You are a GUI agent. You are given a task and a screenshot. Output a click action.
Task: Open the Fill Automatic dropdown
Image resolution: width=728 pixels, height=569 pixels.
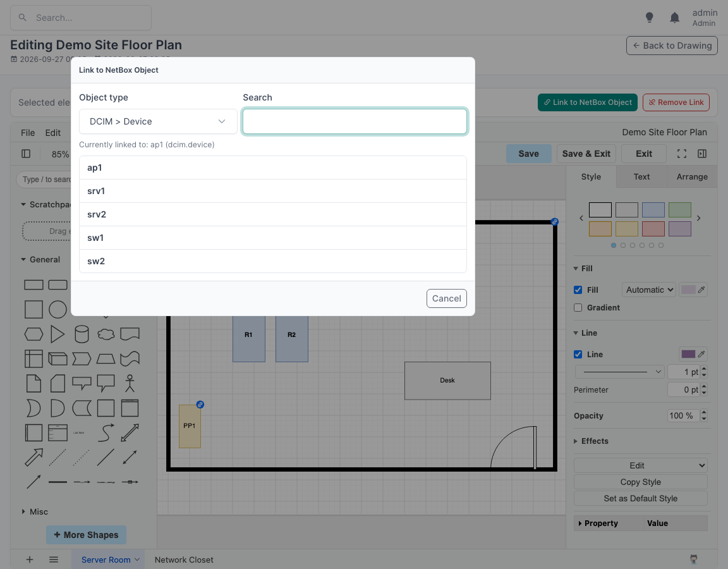click(x=649, y=290)
